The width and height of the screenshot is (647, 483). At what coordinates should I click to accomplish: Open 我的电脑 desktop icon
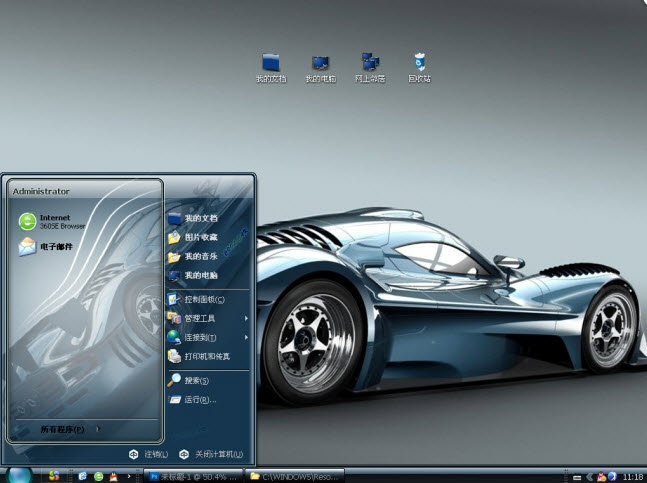coord(321,65)
